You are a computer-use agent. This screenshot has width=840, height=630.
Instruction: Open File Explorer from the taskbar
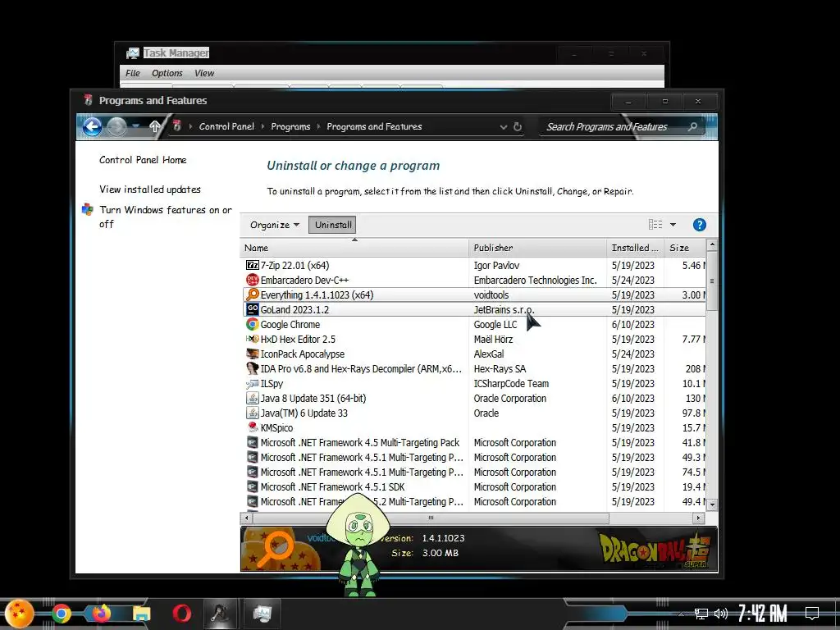(142, 614)
